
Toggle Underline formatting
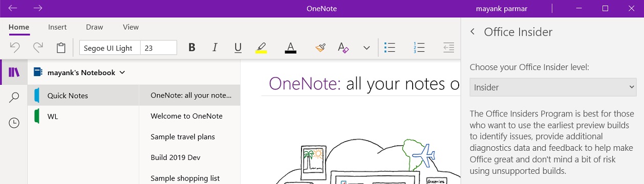238,48
